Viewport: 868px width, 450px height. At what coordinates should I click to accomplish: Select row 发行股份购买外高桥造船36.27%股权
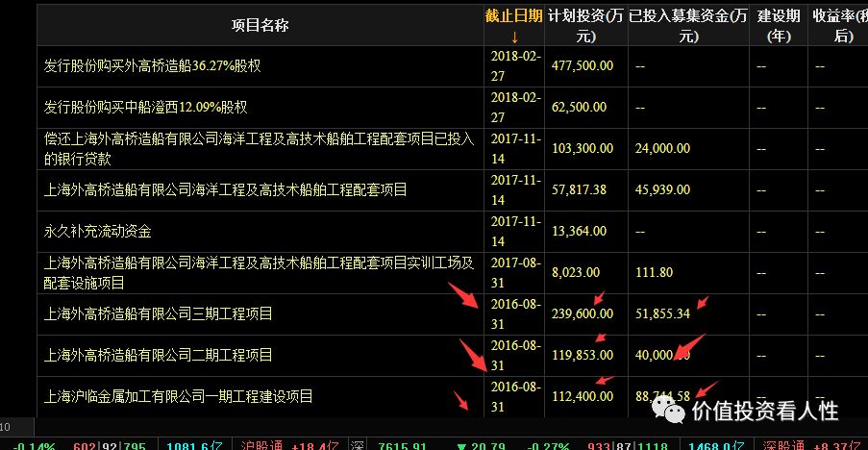(453, 66)
